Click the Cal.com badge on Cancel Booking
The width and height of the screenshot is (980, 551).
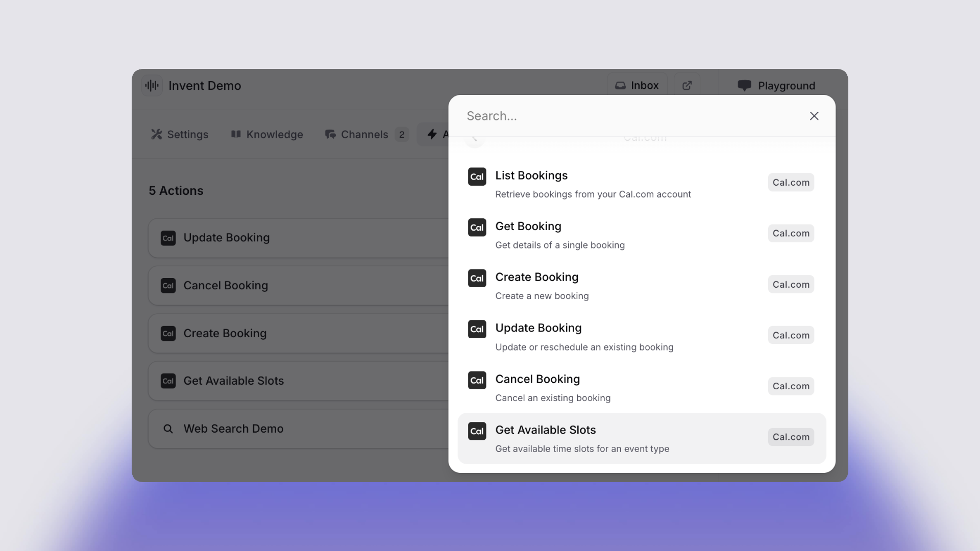point(791,386)
